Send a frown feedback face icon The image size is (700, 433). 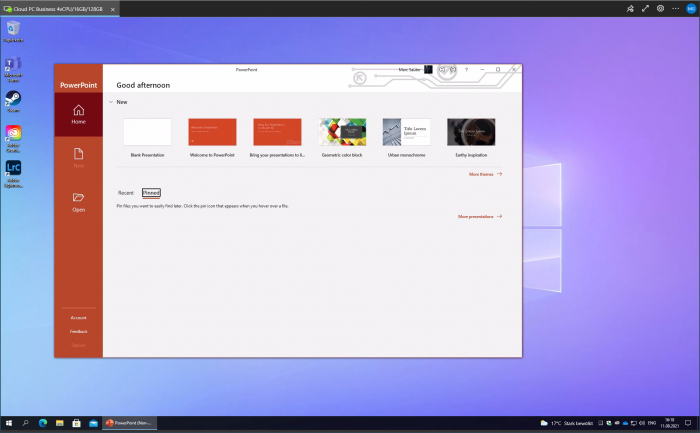[453, 70]
